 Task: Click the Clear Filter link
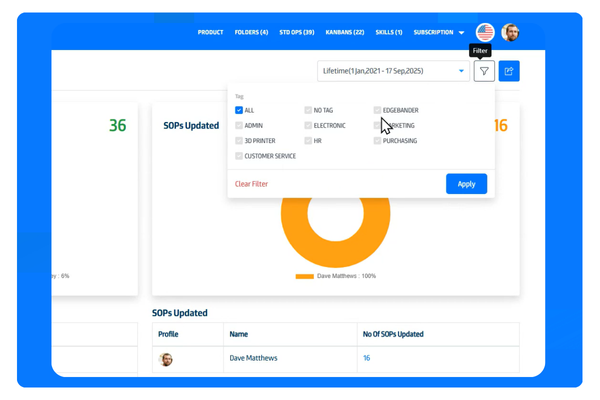pyautogui.click(x=251, y=184)
